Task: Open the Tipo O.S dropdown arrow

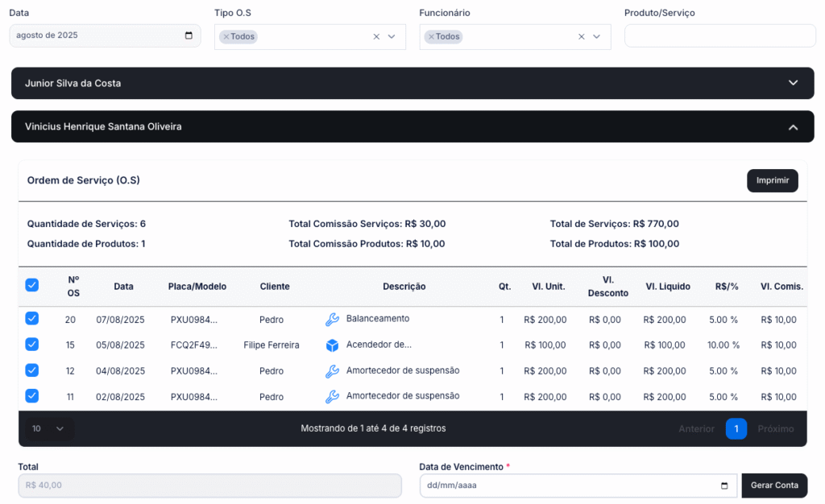Action: 392,36
